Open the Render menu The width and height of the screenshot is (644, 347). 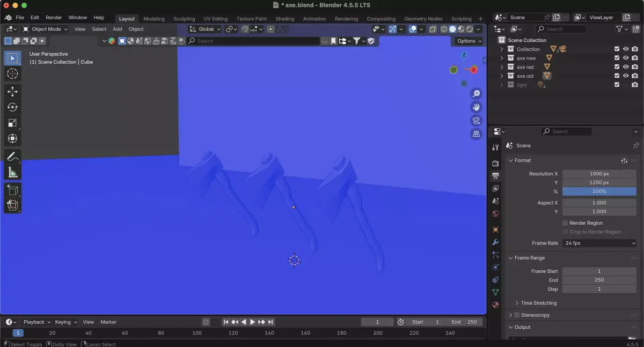coord(54,18)
